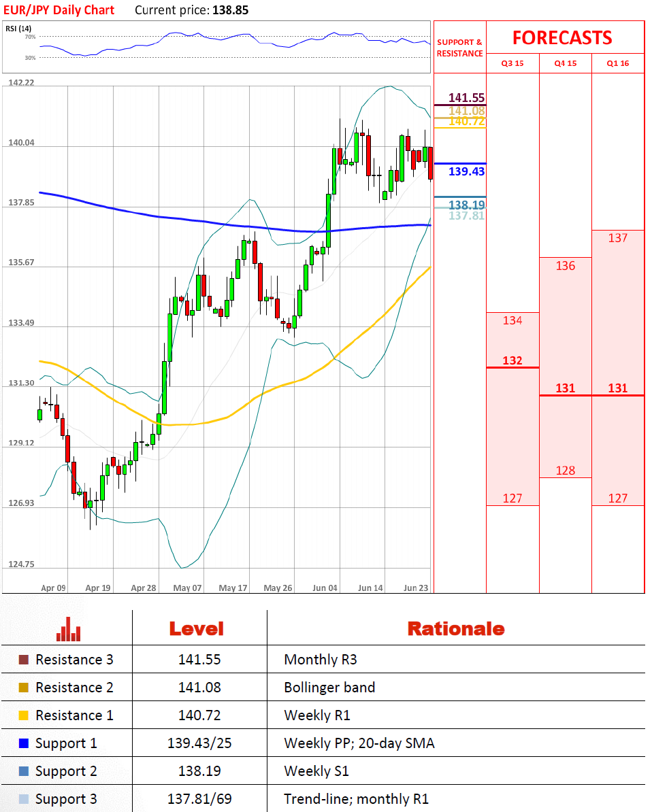
Task: Click the Resistance 3 row label
Action: pos(74,659)
